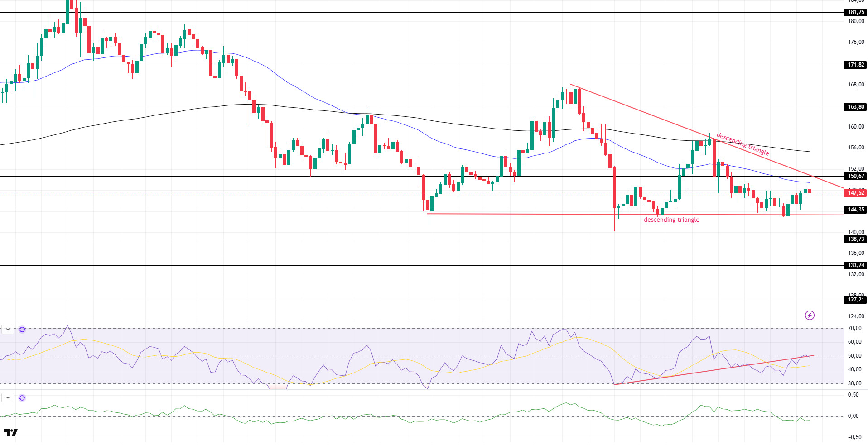The width and height of the screenshot is (868, 445).
Task: Click the 50,00 RSI scale value
Action: pyautogui.click(x=854, y=356)
